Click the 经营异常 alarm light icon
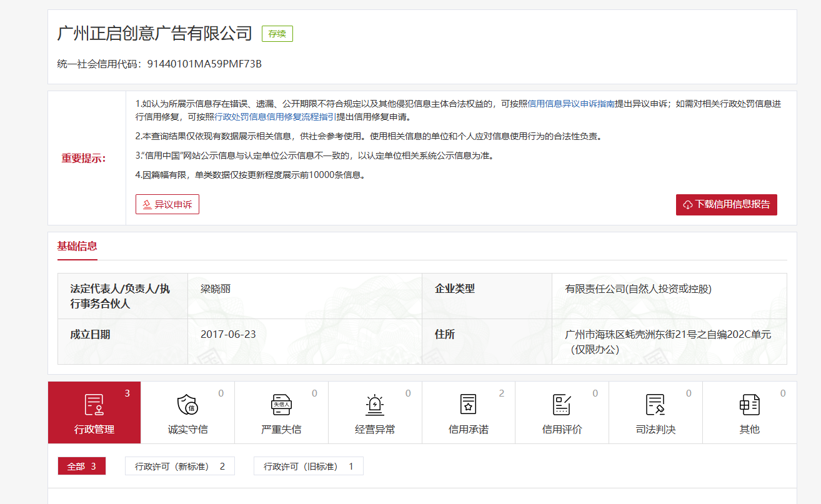Image resolution: width=821 pixels, height=504 pixels. pyautogui.click(x=375, y=405)
